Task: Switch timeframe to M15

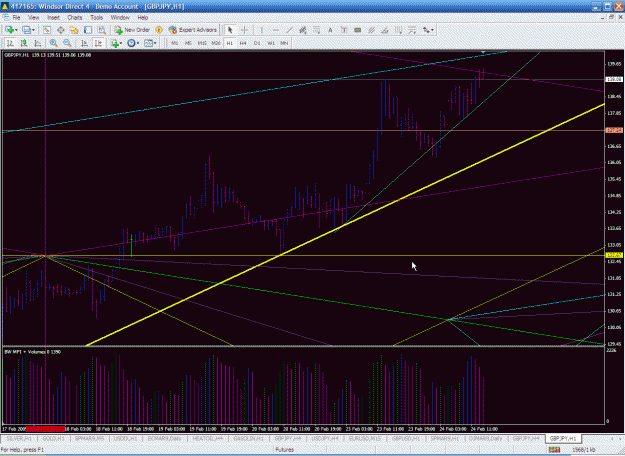Action: coord(202,43)
